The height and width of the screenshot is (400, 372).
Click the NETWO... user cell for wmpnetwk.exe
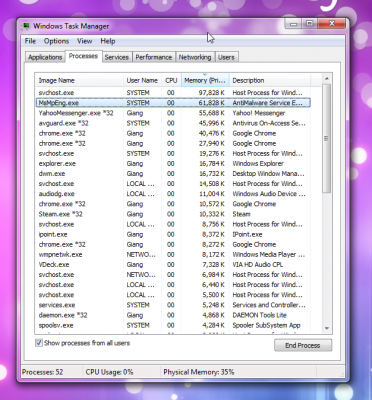pyautogui.click(x=141, y=255)
